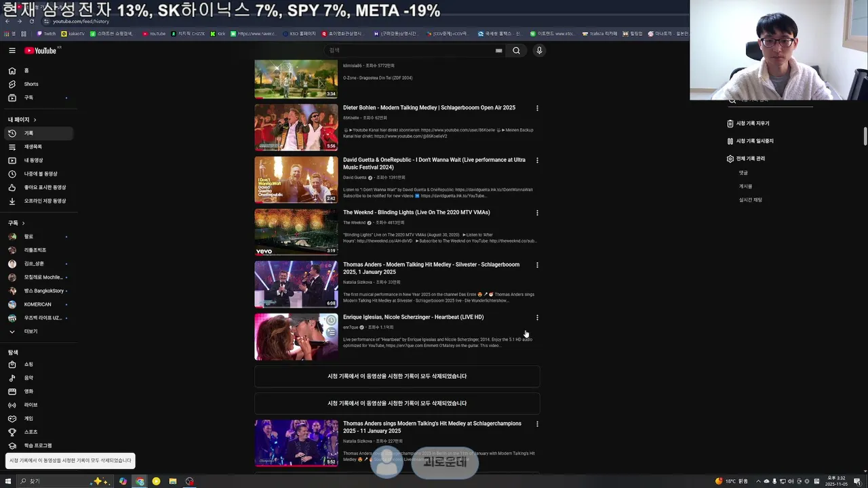
Task: Click the browser address bar youtube.com/feed/history
Action: point(81,21)
